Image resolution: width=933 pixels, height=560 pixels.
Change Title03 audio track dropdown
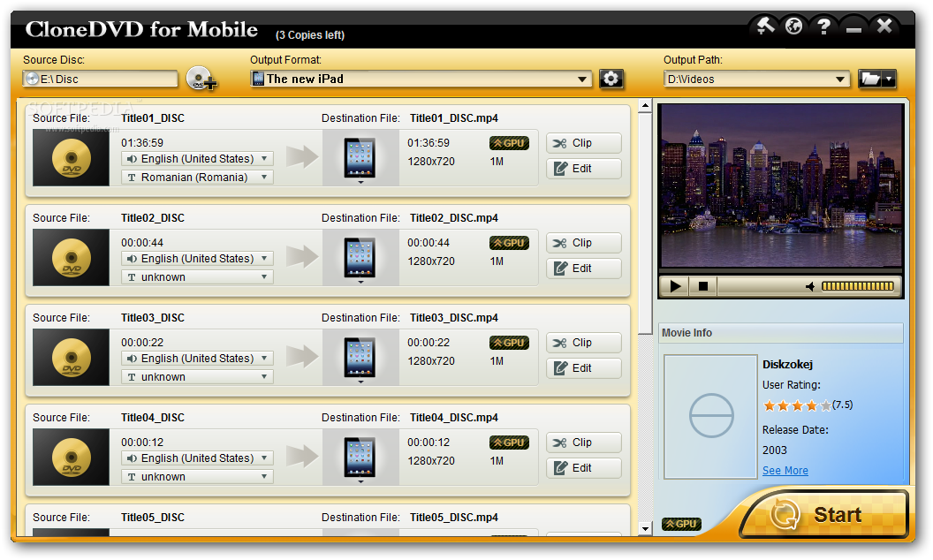tap(198, 359)
